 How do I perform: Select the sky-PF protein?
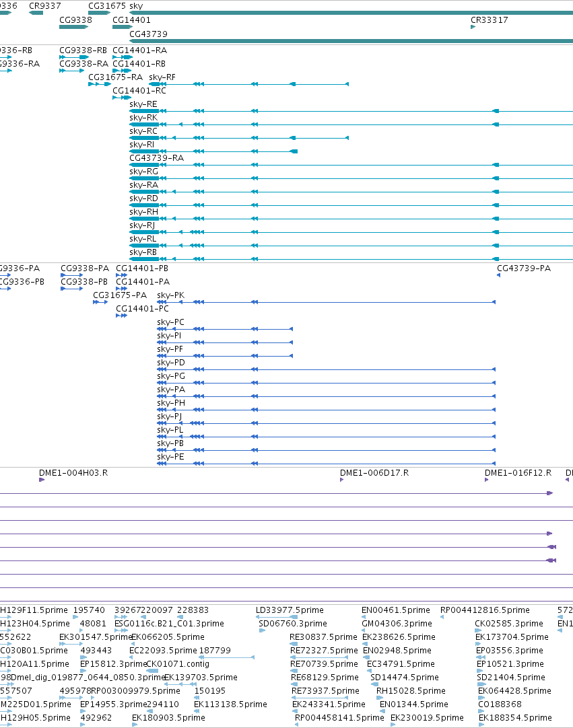pyautogui.click(x=170, y=349)
